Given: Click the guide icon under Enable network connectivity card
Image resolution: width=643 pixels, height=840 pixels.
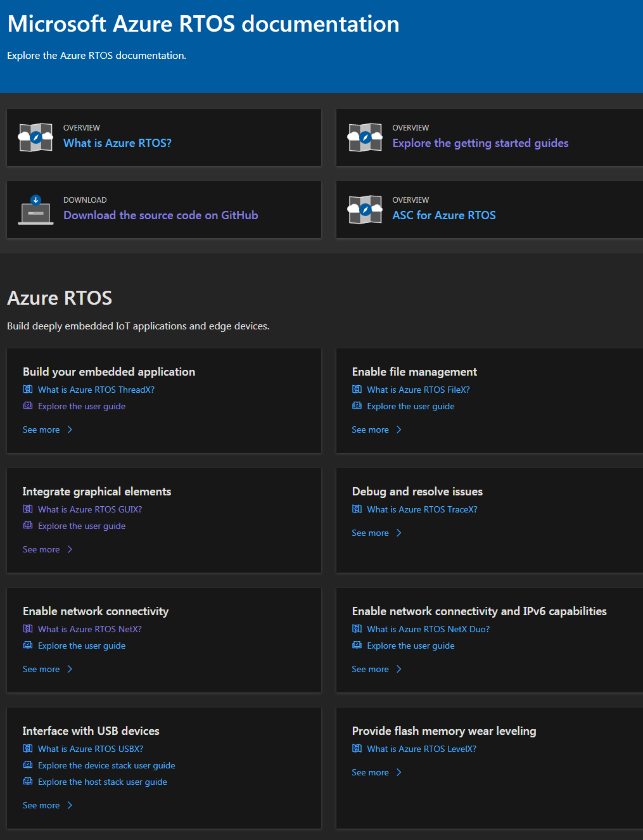Looking at the screenshot, I should point(28,645).
